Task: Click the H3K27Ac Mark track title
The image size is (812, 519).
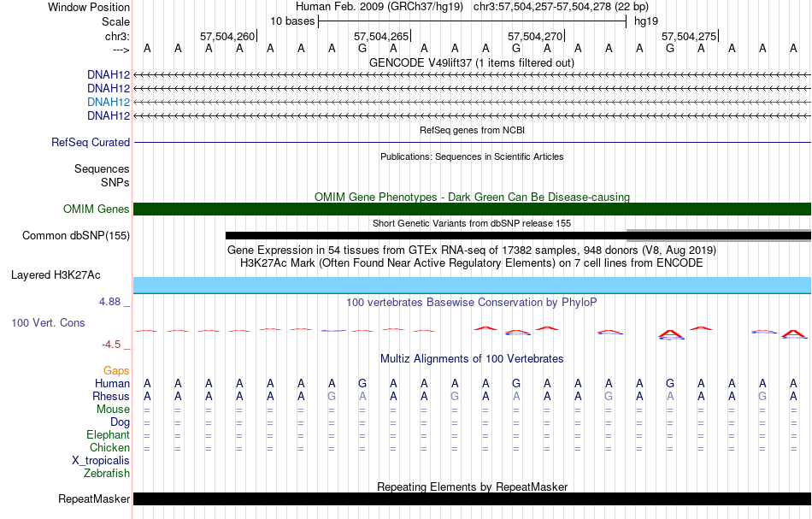Action: click(472, 262)
